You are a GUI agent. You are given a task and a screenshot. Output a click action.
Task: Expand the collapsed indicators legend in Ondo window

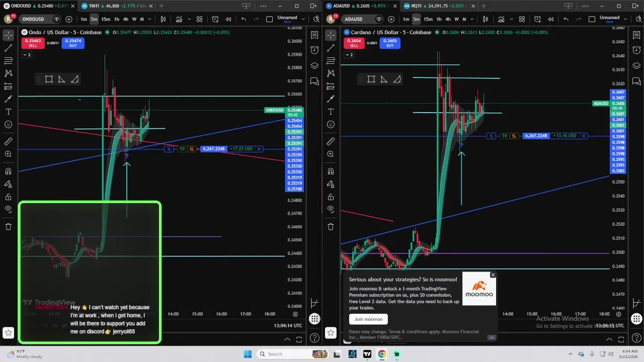click(x=26, y=55)
